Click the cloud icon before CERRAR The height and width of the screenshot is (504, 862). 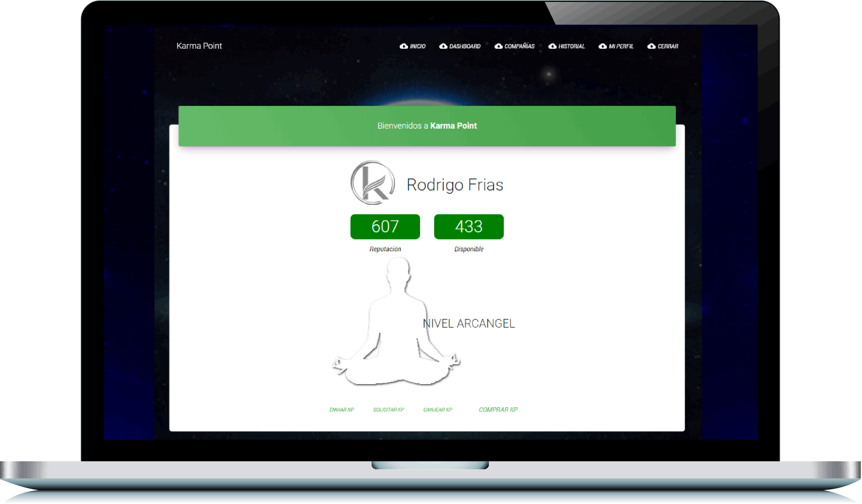651,46
